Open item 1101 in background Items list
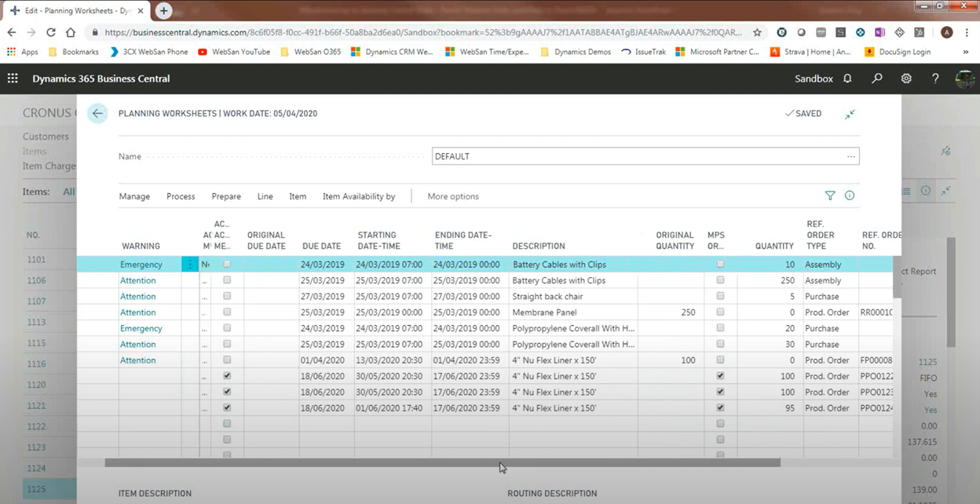 [36, 260]
